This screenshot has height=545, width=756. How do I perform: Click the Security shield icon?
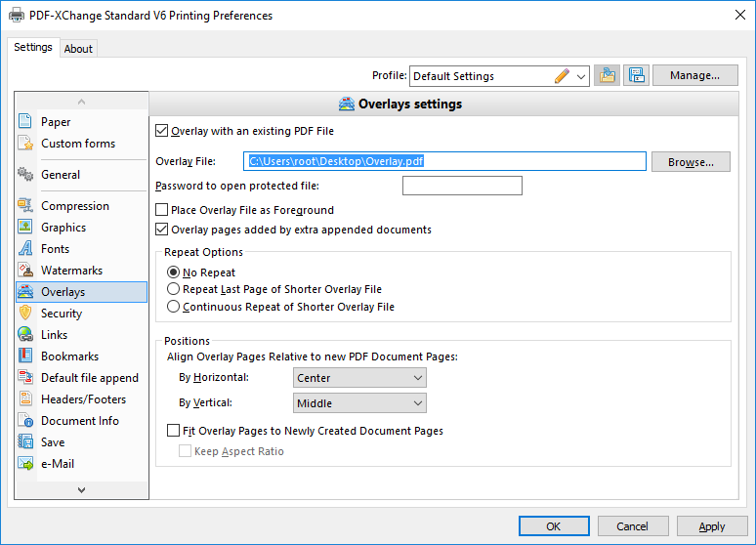point(25,313)
